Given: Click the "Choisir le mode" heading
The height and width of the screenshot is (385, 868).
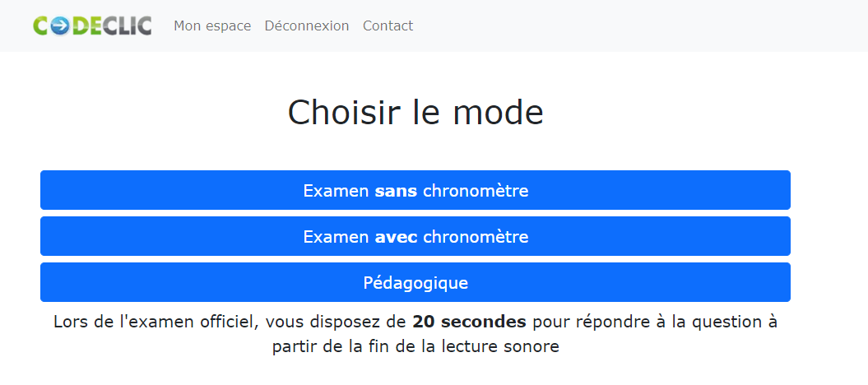Looking at the screenshot, I should 415,113.
